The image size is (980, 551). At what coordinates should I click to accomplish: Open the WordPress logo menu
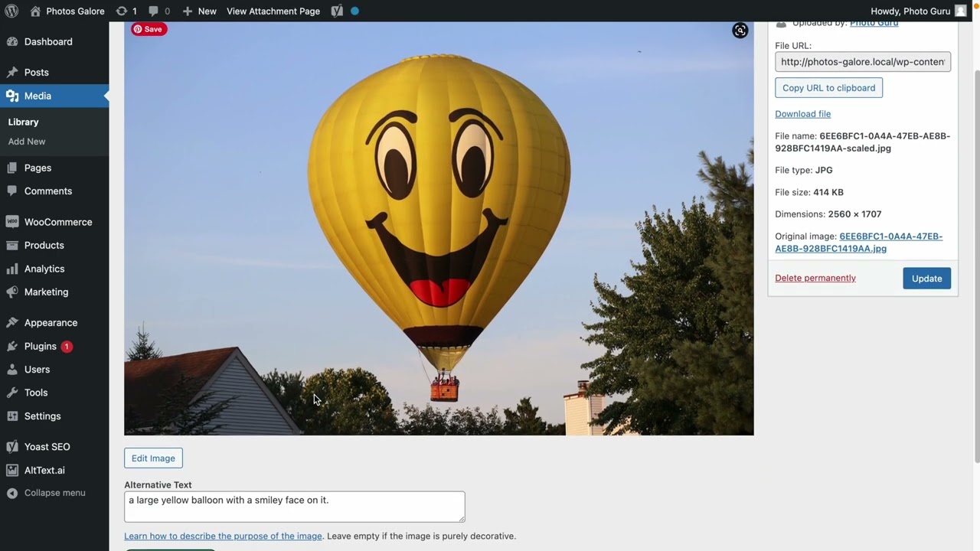[x=11, y=11]
